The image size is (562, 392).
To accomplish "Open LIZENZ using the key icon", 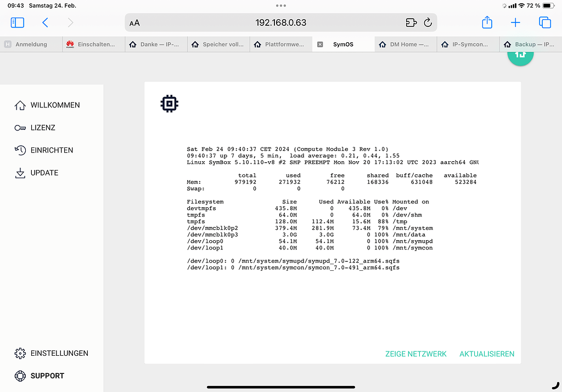I will click(20, 127).
